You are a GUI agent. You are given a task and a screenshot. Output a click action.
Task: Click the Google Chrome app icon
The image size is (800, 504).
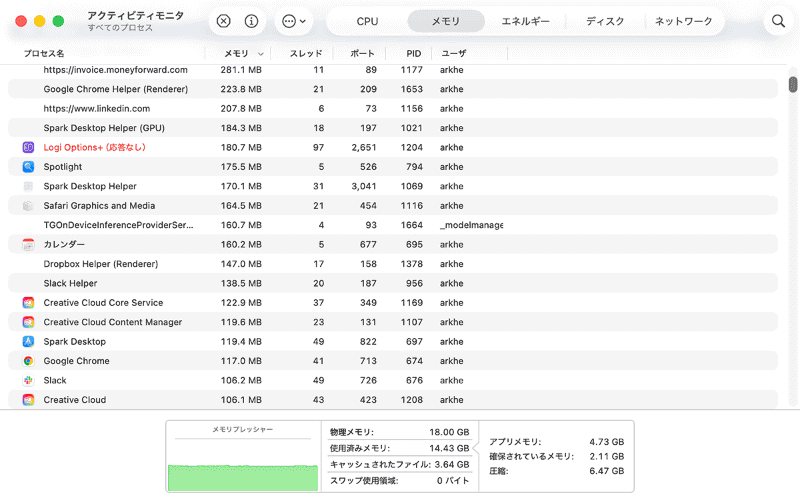28,361
